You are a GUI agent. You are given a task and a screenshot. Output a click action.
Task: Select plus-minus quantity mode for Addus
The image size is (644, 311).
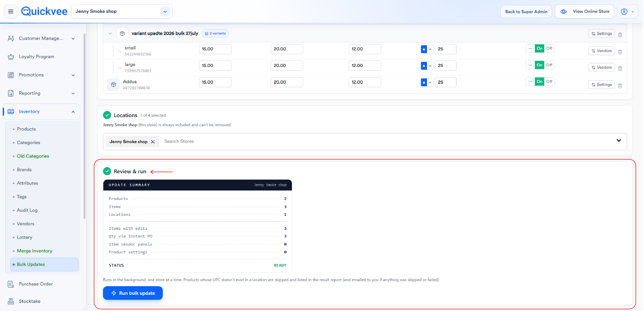pos(424,82)
